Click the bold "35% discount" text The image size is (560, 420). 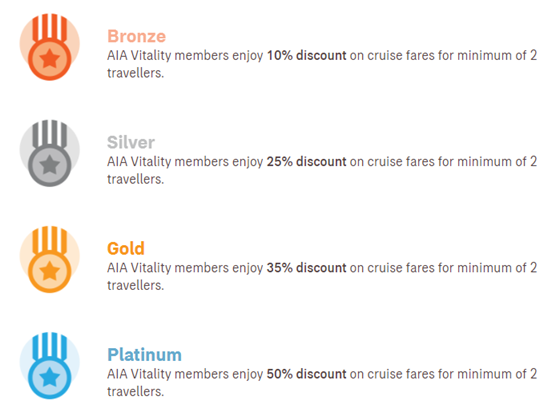pos(306,268)
